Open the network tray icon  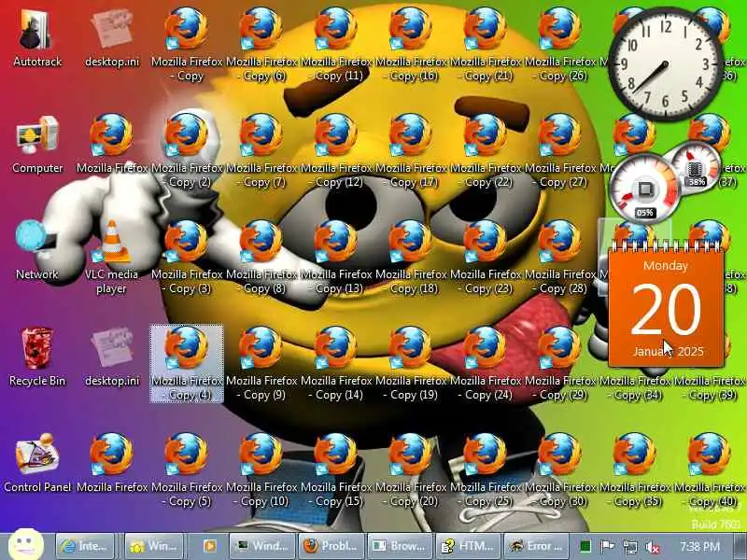click(x=630, y=547)
